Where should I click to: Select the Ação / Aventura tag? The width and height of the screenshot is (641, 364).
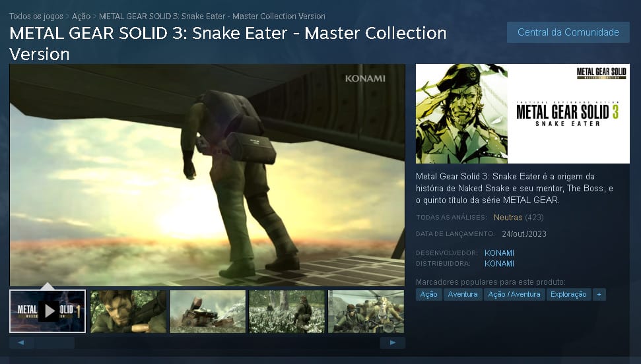pos(514,294)
